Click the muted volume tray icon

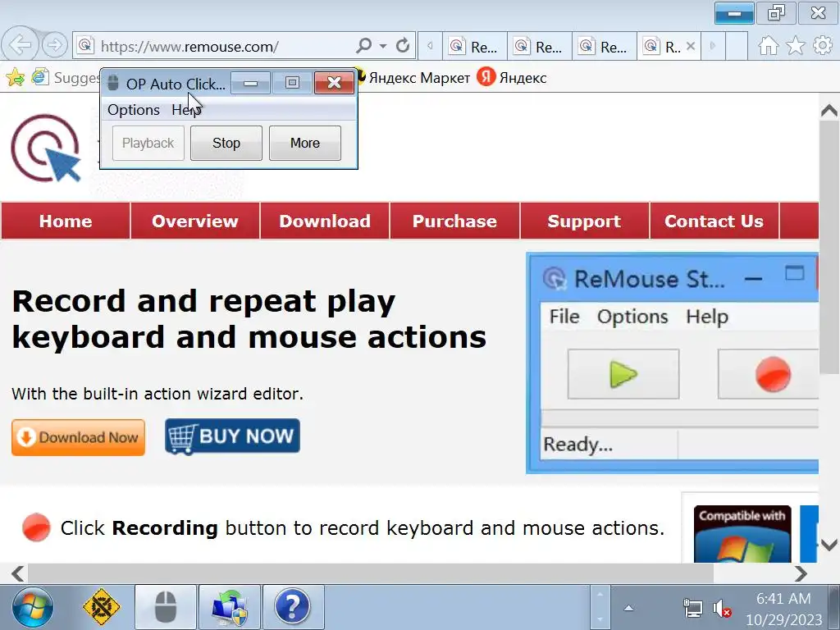point(722,609)
